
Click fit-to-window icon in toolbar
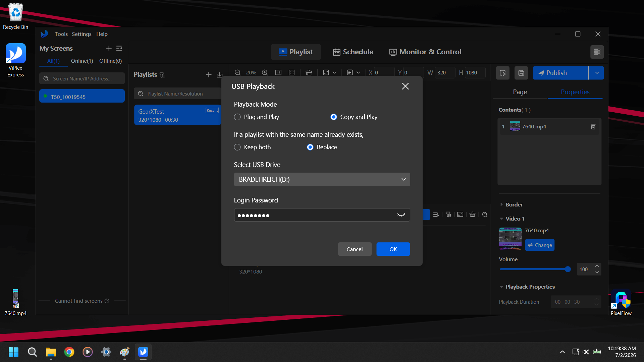[x=291, y=73]
